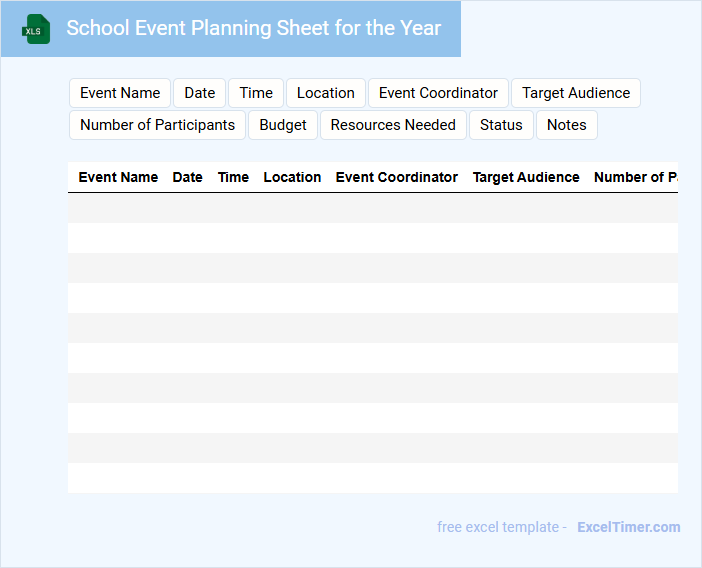Image resolution: width=702 pixels, height=568 pixels.
Task: Select the Status tag chip
Action: click(x=501, y=125)
